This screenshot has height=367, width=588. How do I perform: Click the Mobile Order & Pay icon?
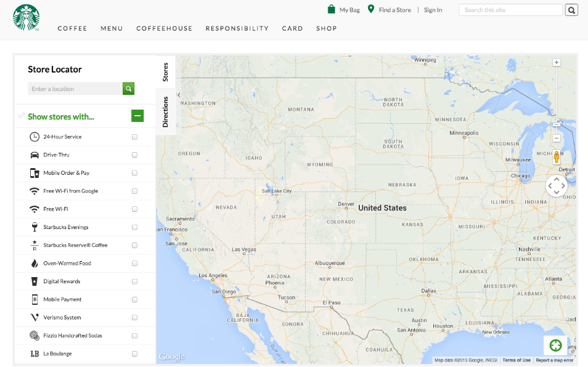coord(35,173)
